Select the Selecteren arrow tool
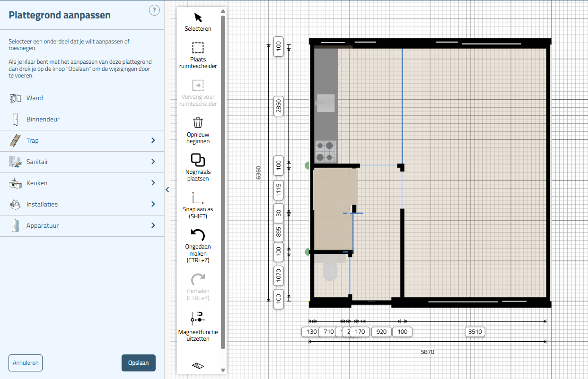Viewport: 588px width, 379px height. pyautogui.click(x=198, y=18)
